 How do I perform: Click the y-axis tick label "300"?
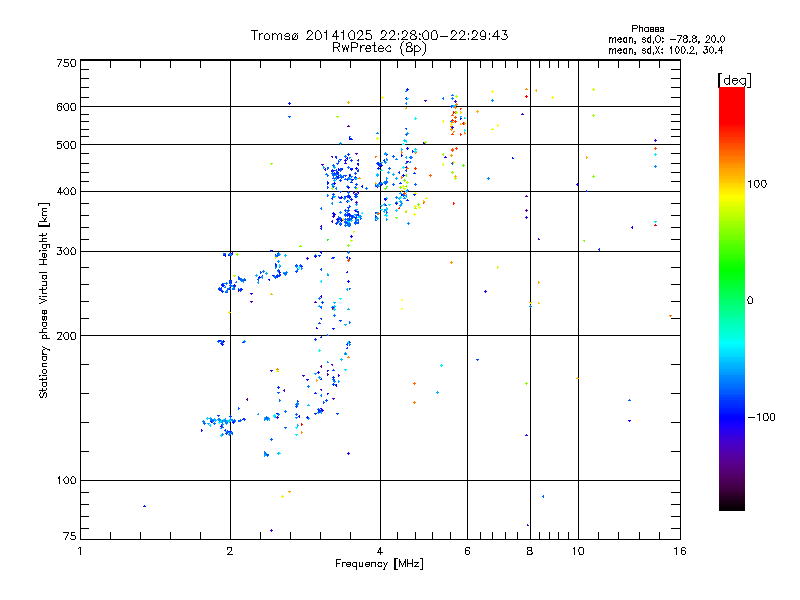pyautogui.click(x=66, y=252)
